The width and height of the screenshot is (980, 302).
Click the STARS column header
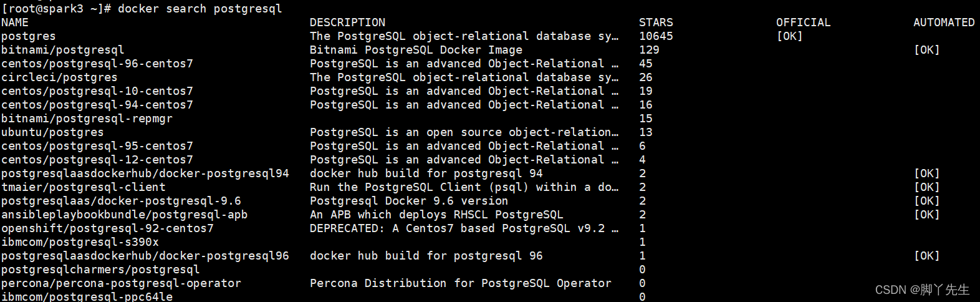(x=656, y=22)
